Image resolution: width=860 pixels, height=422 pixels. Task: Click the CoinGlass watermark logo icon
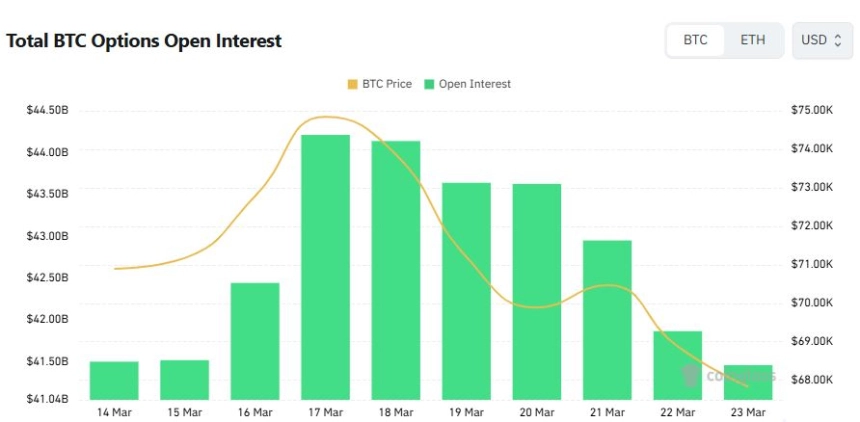pyautogui.click(x=691, y=375)
